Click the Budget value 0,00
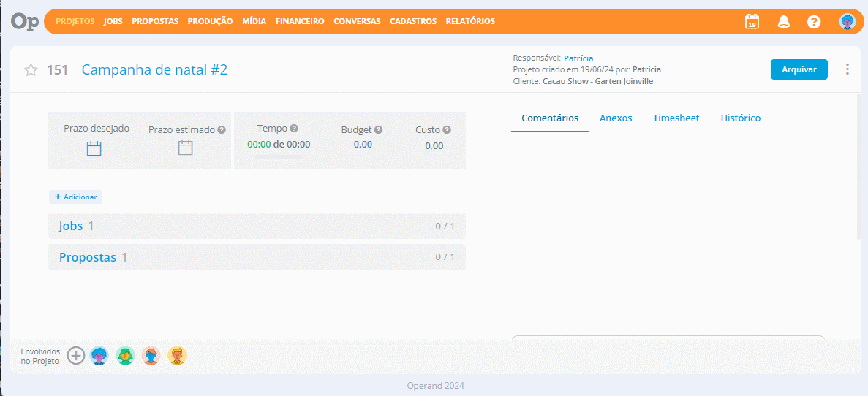Image resolution: width=868 pixels, height=396 pixels. tap(363, 145)
